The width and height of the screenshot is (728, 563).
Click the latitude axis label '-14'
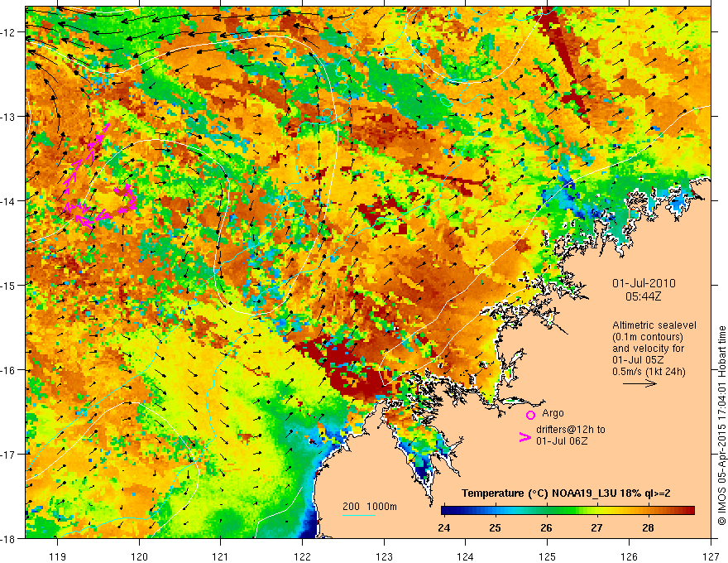9,201
